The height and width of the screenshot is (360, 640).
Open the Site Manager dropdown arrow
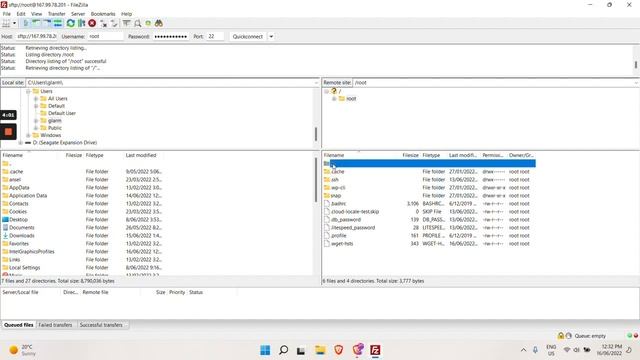(14, 23)
